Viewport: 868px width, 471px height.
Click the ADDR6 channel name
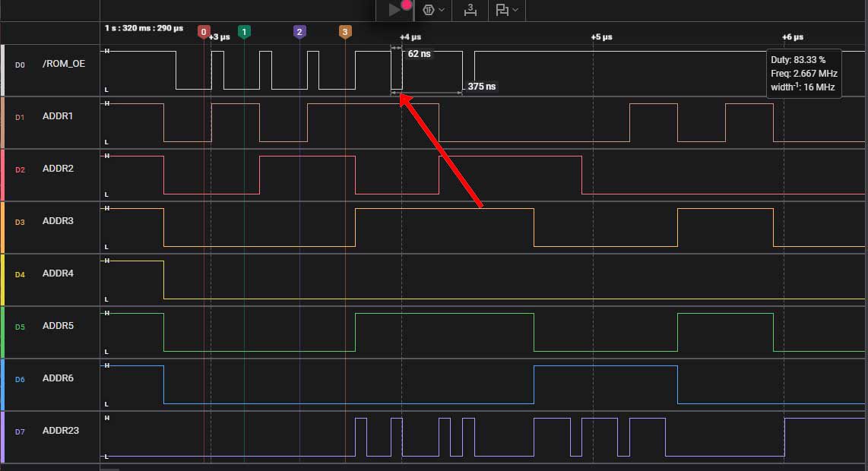[x=58, y=378]
